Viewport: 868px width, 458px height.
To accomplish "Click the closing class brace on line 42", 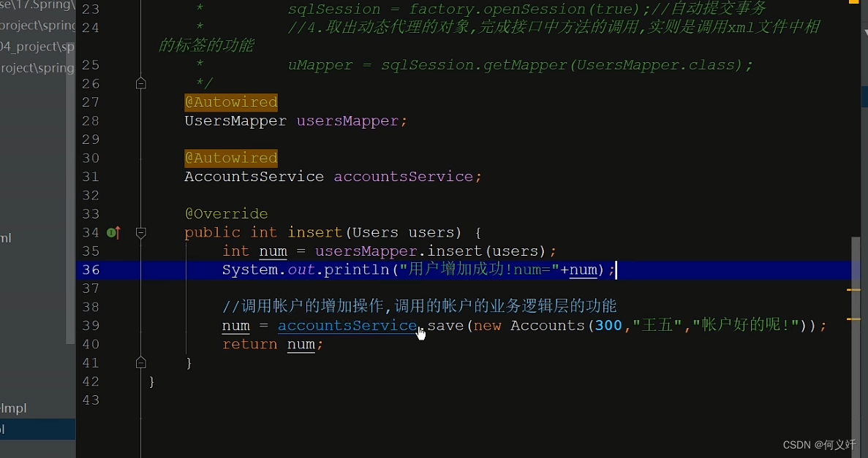I will [151, 381].
